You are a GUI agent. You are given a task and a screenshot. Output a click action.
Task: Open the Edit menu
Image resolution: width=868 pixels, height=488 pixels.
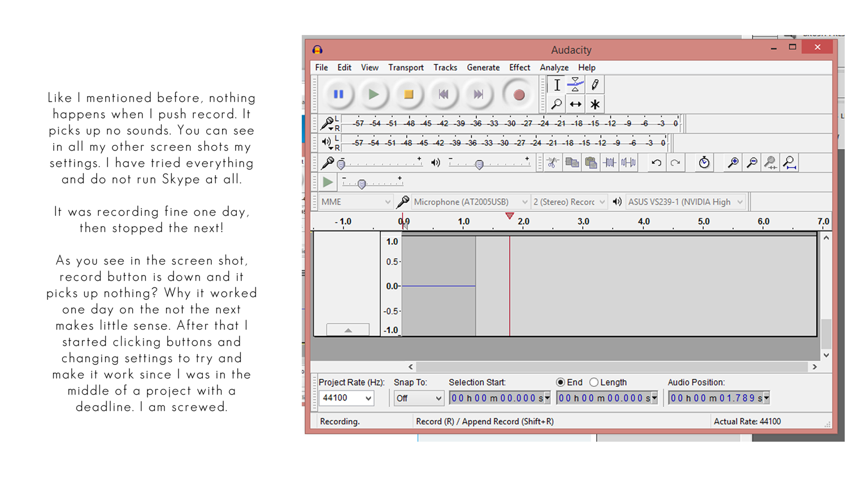[x=344, y=67]
